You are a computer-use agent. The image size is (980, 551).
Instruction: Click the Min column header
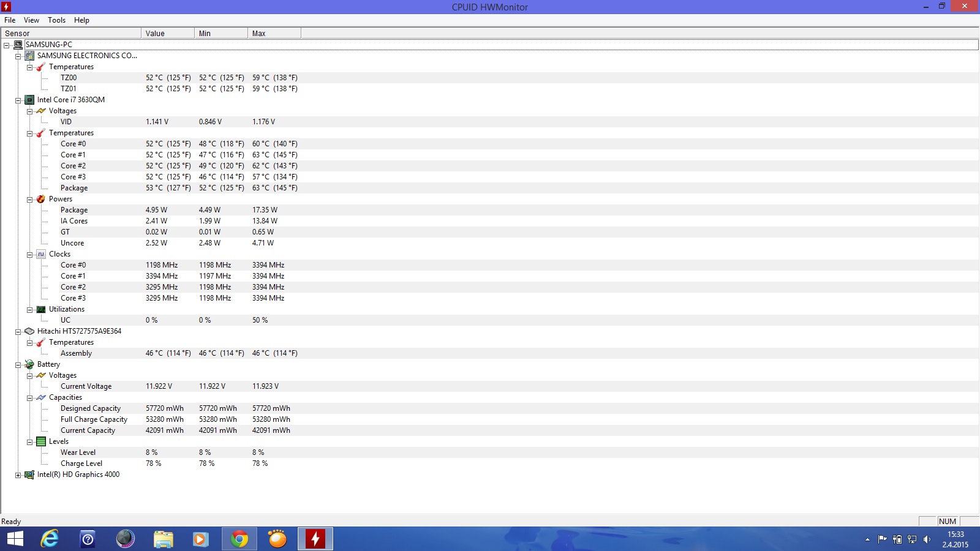[221, 33]
